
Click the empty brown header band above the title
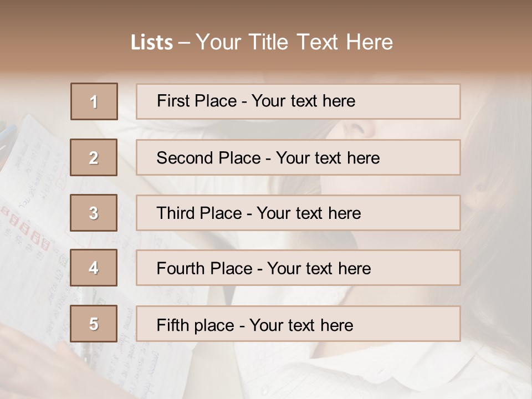tap(266, 12)
